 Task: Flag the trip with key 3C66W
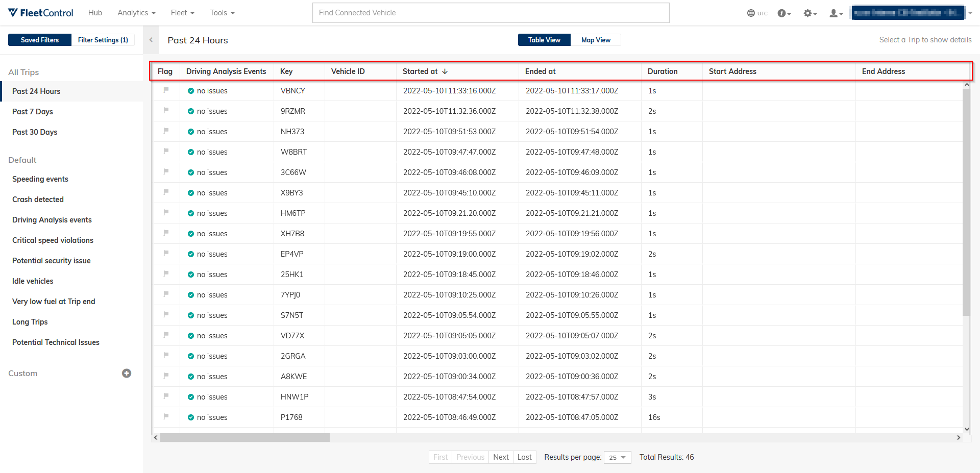pos(166,171)
